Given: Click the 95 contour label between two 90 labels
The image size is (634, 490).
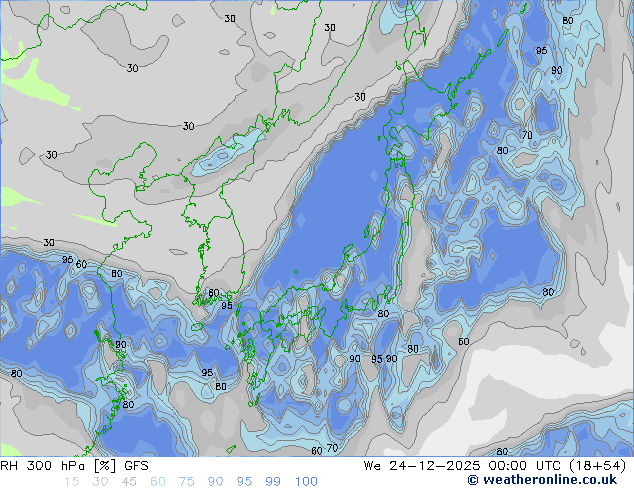Looking at the screenshot, I should [377, 359].
